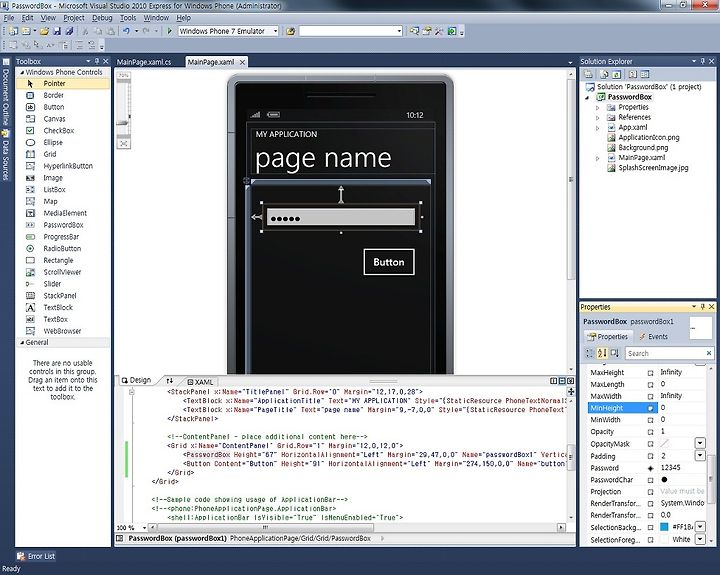Click the Password value 12345 field
This screenshot has width=720, height=575.
[x=682, y=468]
